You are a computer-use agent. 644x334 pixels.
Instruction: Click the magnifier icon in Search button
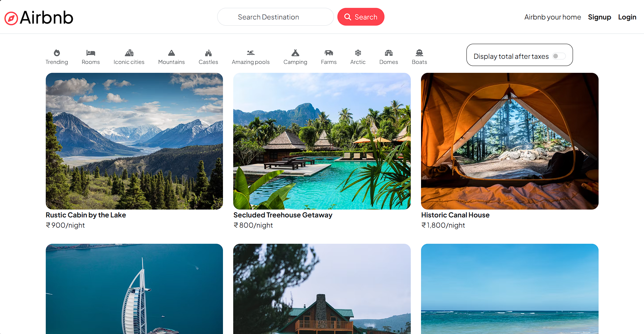[348, 17]
